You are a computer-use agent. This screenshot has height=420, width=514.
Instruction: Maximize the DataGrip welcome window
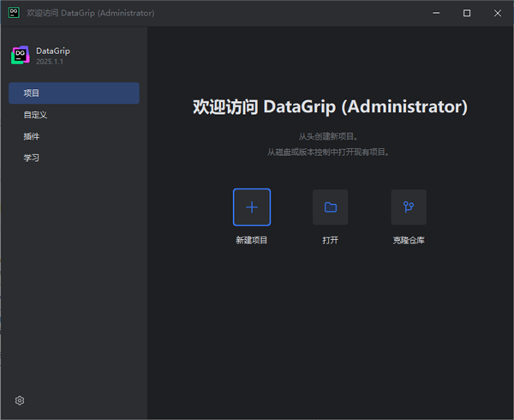[467, 13]
